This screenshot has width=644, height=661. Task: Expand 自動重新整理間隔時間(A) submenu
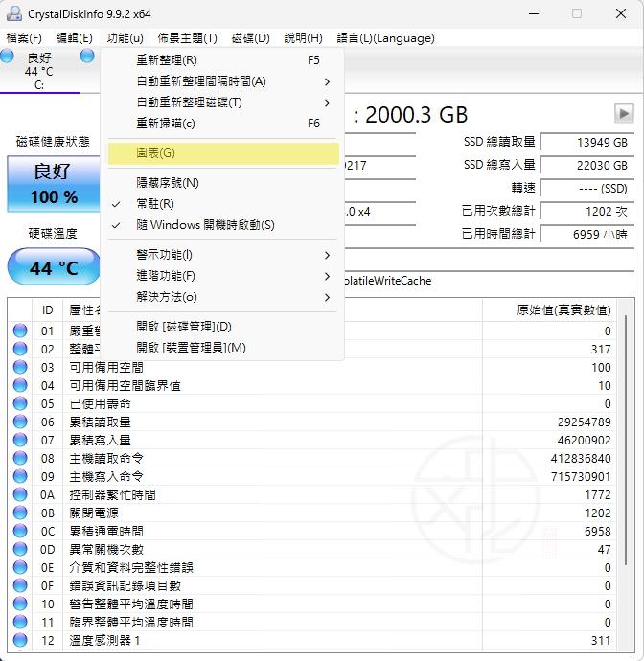[223, 81]
